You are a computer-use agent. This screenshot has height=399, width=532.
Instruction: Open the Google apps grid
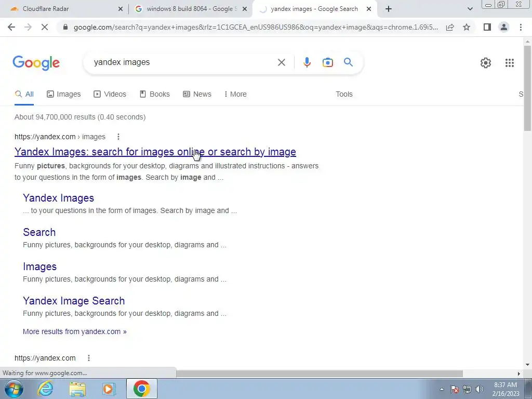click(509, 63)
